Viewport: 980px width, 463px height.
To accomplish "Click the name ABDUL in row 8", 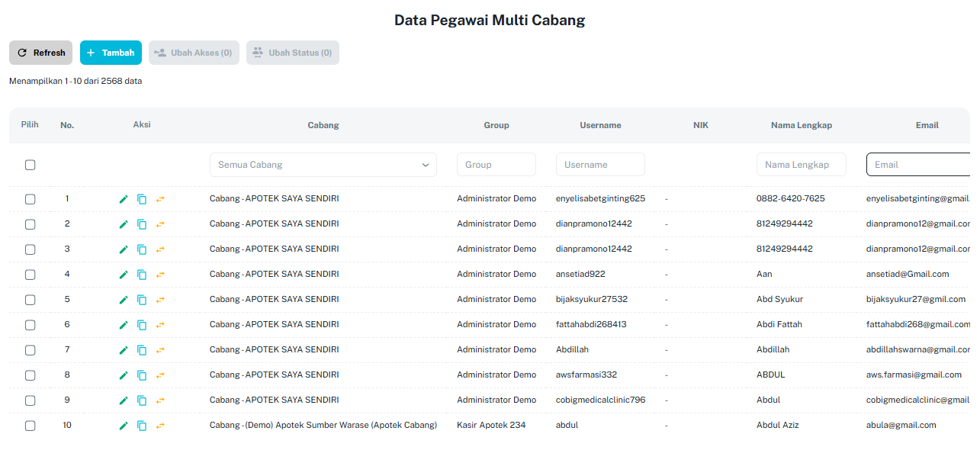I will tap(770, 375).
